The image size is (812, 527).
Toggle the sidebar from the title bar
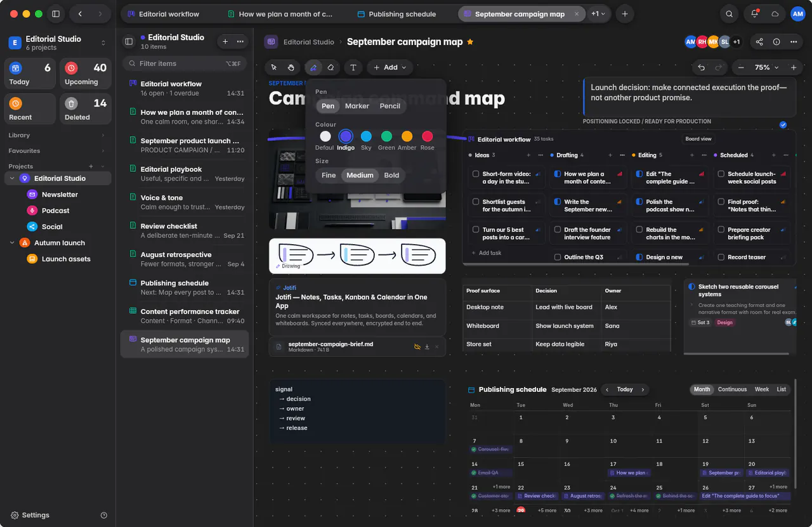(x=56, y=14)
